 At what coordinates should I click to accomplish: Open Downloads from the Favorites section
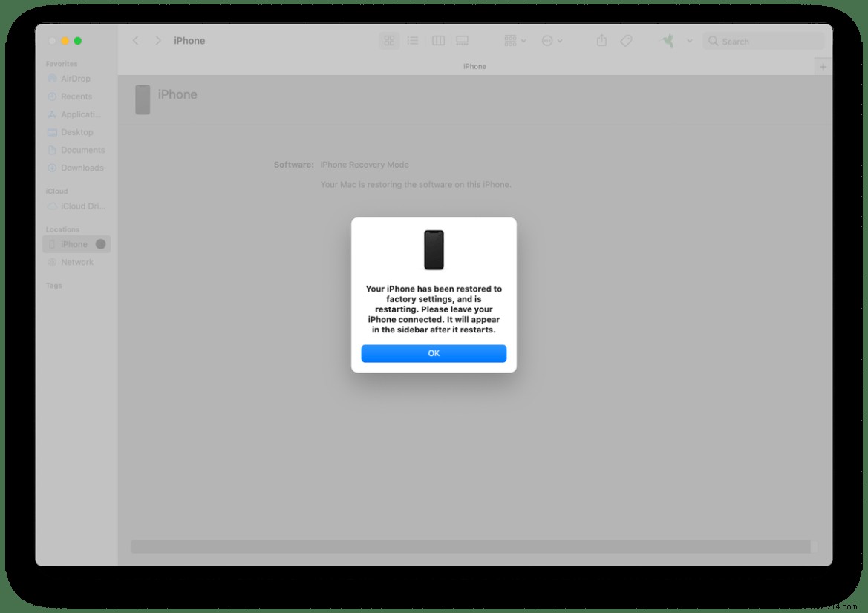(x=78, y=167)
